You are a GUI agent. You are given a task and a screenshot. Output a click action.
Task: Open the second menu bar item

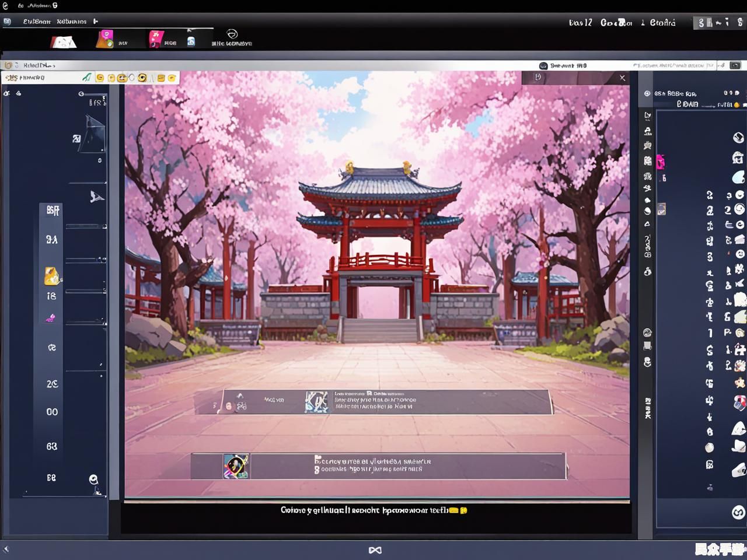[x=72, y=22]
